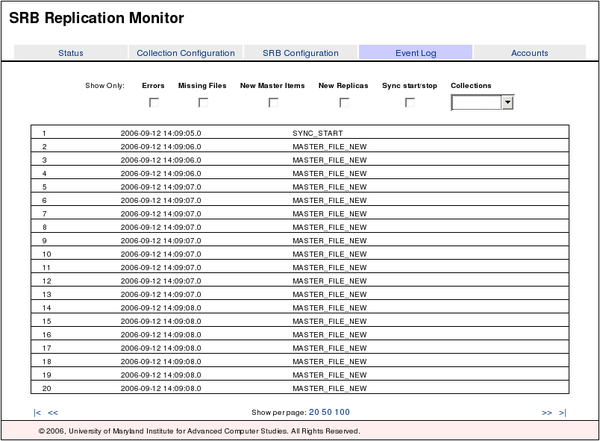Show 20 events per page
The image size is (600, 441).
coord(313,412)
